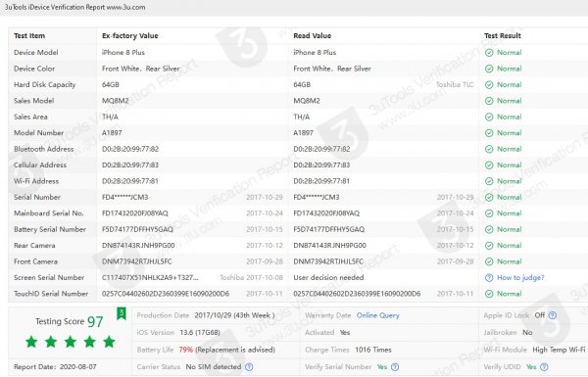Select the Screen Serial Number row label

click(49, 278)
